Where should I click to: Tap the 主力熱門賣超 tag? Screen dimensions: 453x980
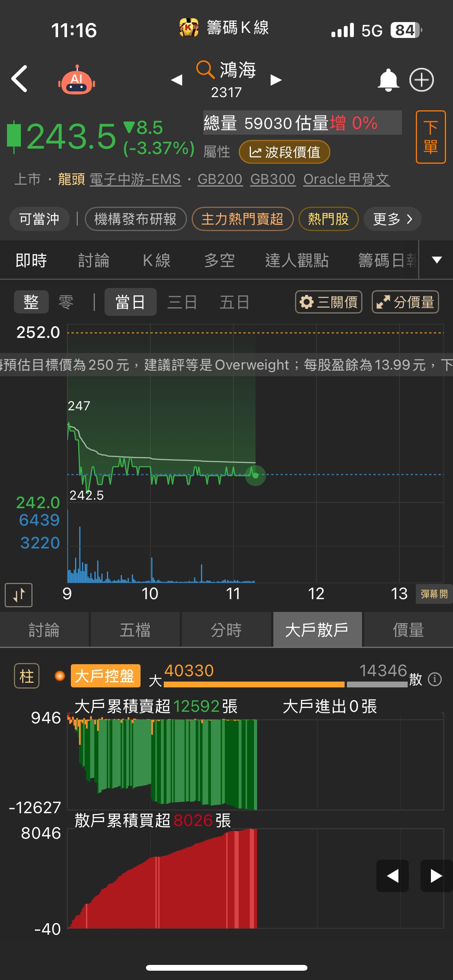242,219
